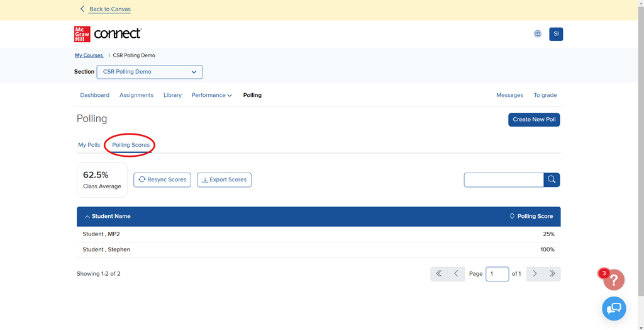Go to the last page arrow
This screenshot has height=330, width=644.
coord(552,274)
